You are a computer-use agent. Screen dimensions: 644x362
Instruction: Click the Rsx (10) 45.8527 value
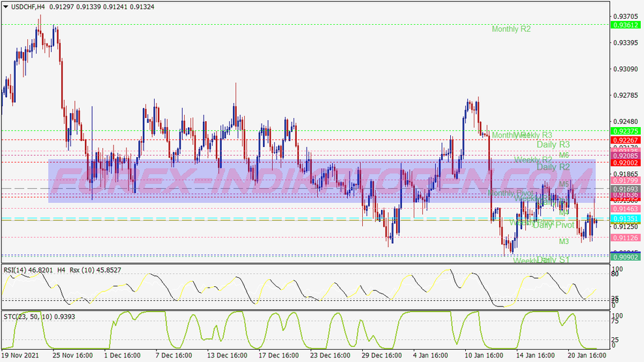click(x=95, y=270)
